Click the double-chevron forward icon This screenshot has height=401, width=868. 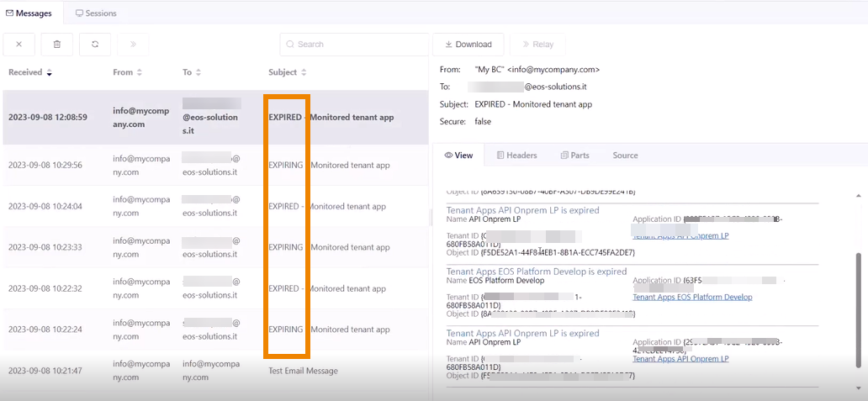pyautogui.click(x=133, y=45)
